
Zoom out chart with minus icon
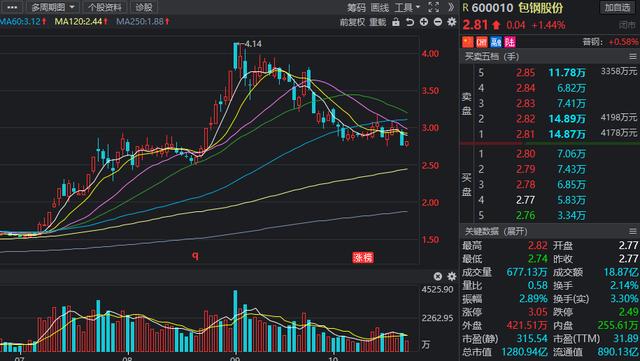(x=438, y=22)
